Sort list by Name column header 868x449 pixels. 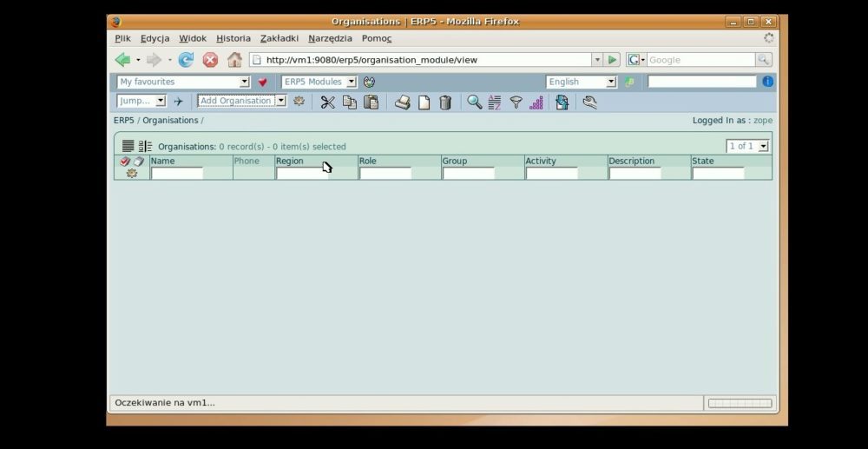(162, 161)
